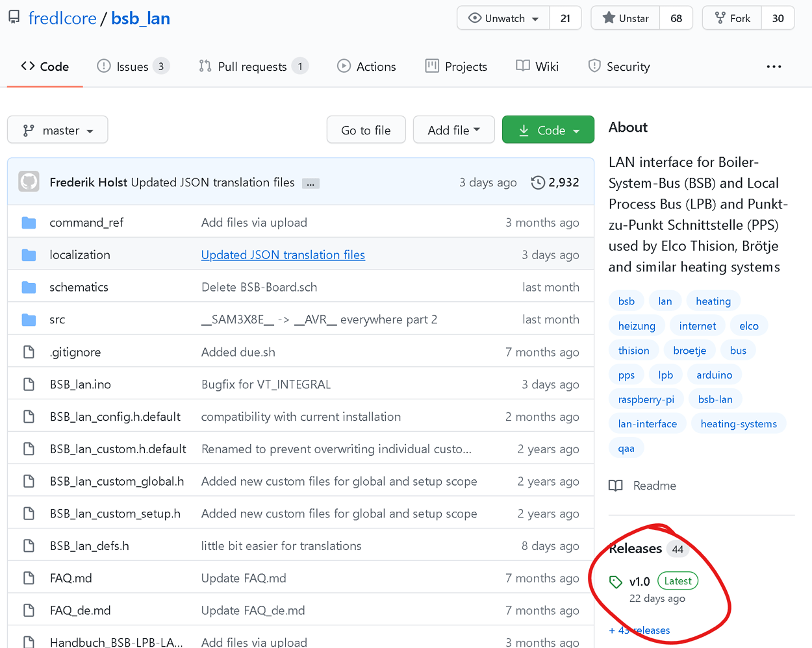Viewport: 812px width, 648px height.
Task: Open the green Code download dropdown
Action: click(x=548, y=131)
